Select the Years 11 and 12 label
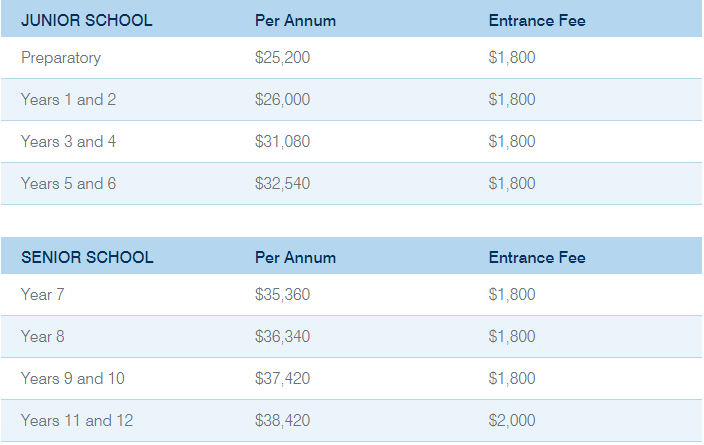704x445 pixels. (77, 421)
